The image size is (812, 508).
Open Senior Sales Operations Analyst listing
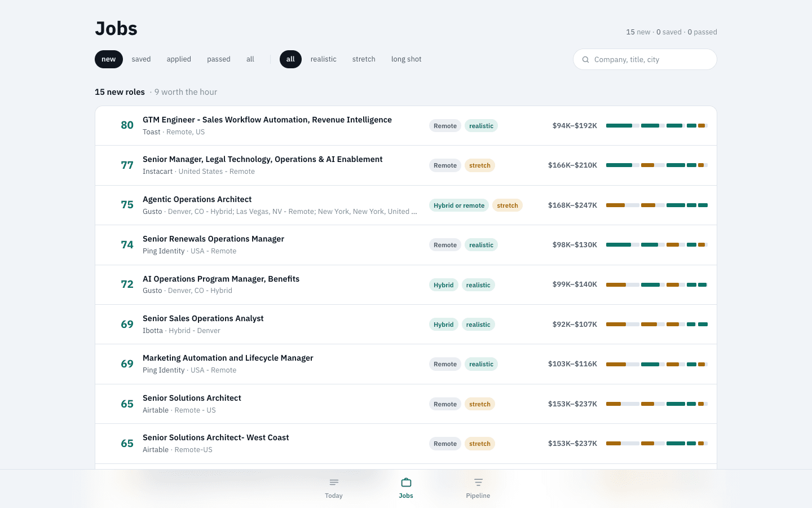point(406,325)
